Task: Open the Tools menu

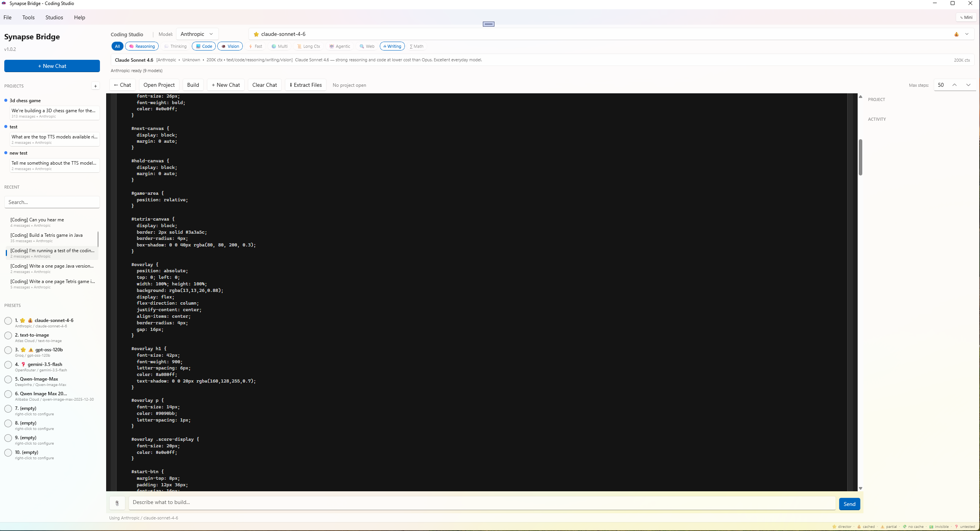Action: point(29,17)
